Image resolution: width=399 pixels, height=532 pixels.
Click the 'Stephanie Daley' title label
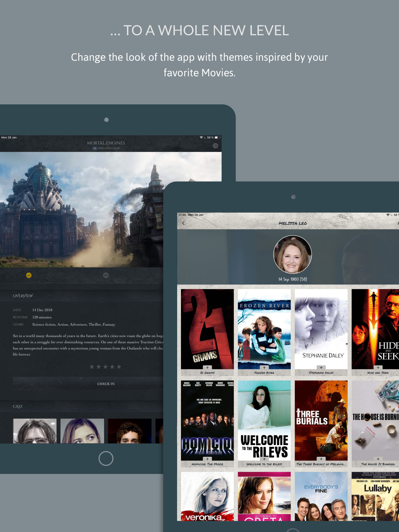tap(321, 373)
